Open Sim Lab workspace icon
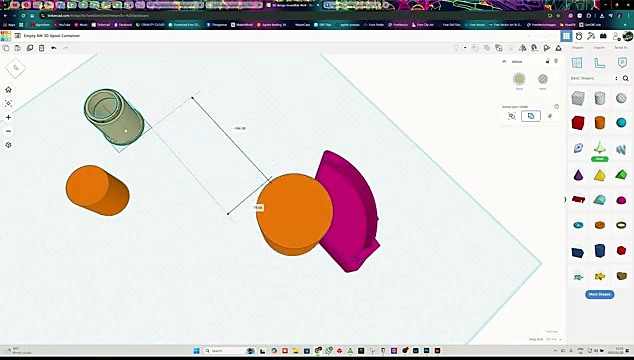Viewport: 634px width, 360px height. pos(579,36)
